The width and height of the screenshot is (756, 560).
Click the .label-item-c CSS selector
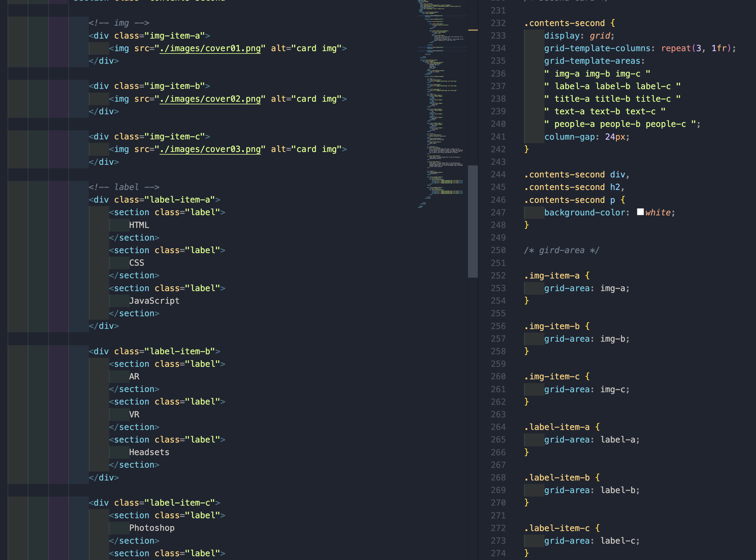point(557,528)
